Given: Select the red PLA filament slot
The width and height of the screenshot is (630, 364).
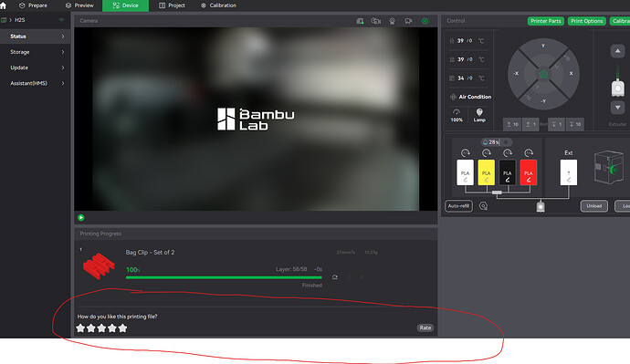Looking at the screenshot, I should 529,172.
